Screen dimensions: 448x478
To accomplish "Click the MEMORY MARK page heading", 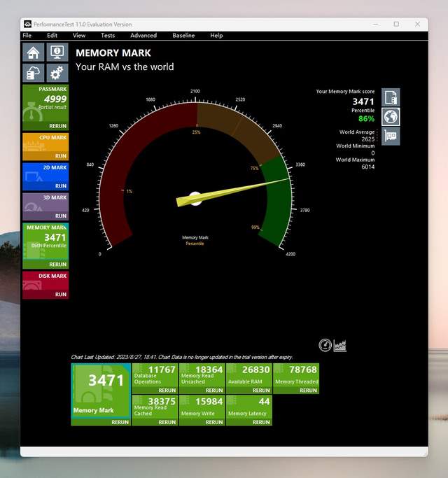I will point(113,53).
